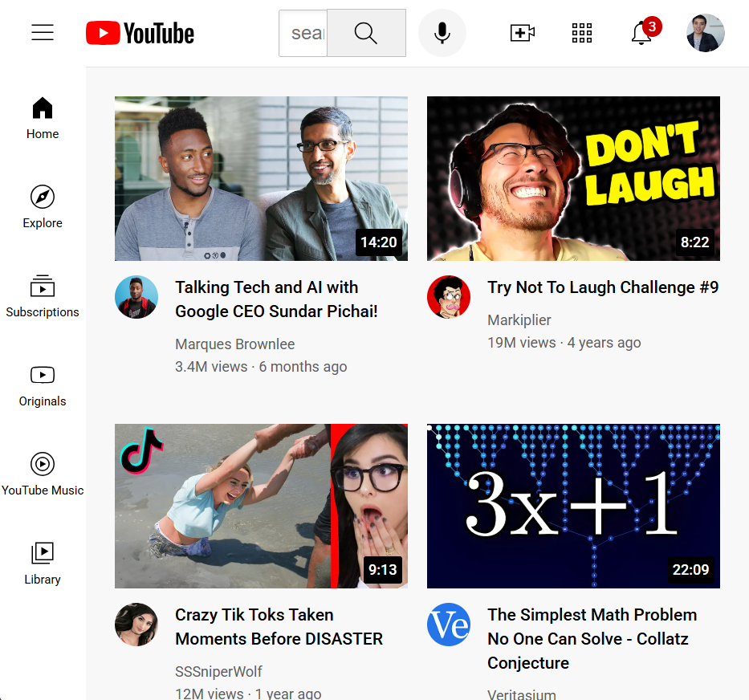Open the YouTube apps grid
Viewport: 749px width, 700px height.
pos(582,33)
